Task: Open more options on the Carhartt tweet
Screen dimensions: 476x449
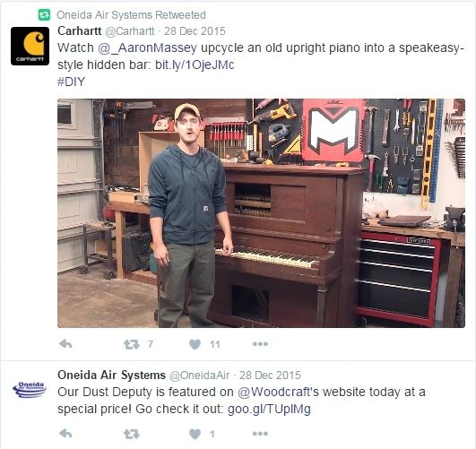Action: (260, 344)
